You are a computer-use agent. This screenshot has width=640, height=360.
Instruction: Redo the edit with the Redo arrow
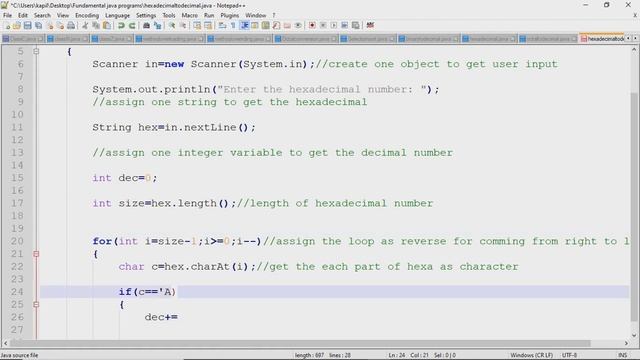click(132, 26)
